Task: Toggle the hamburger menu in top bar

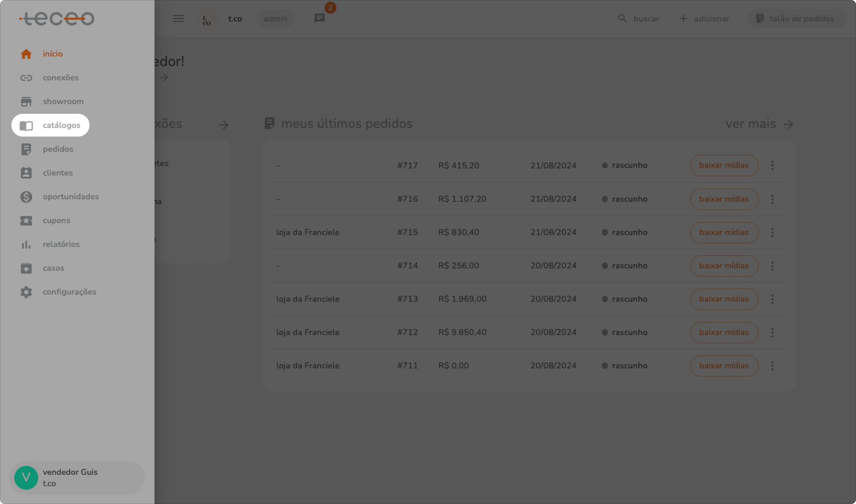Action: 178,19
